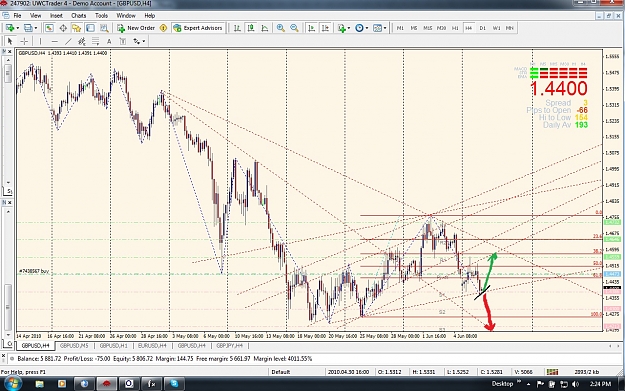Expand the Periods dropdown arrow
625x391 pixels.
pyautogui.click(x=367, y=28)
